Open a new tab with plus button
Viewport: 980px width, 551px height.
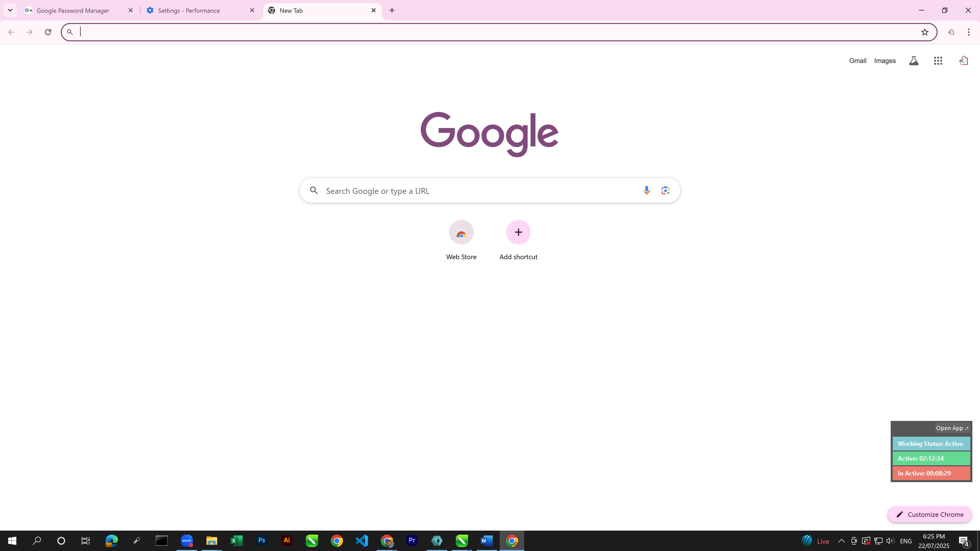(x=392, y=10)
